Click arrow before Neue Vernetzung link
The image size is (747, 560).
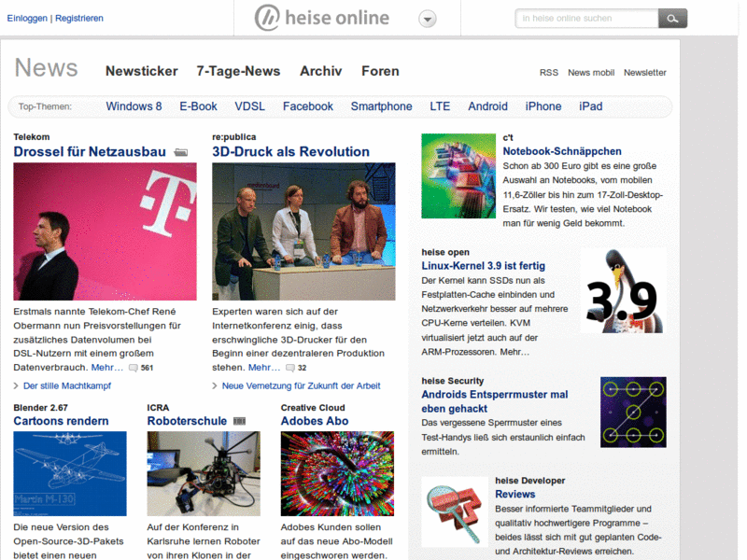pyautogui.click(x=215, y=385)
